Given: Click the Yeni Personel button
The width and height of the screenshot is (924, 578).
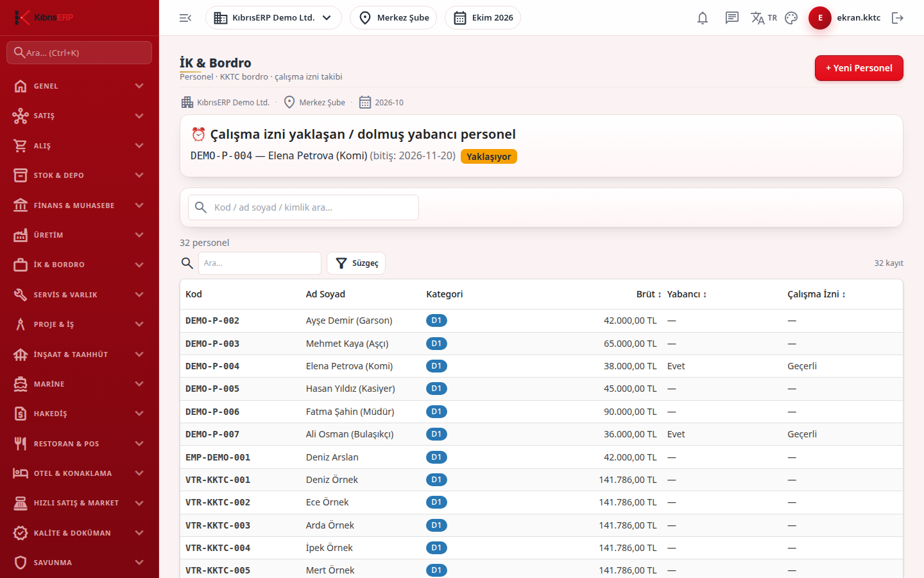Looking at the screenshot, I should click(859, 68).
